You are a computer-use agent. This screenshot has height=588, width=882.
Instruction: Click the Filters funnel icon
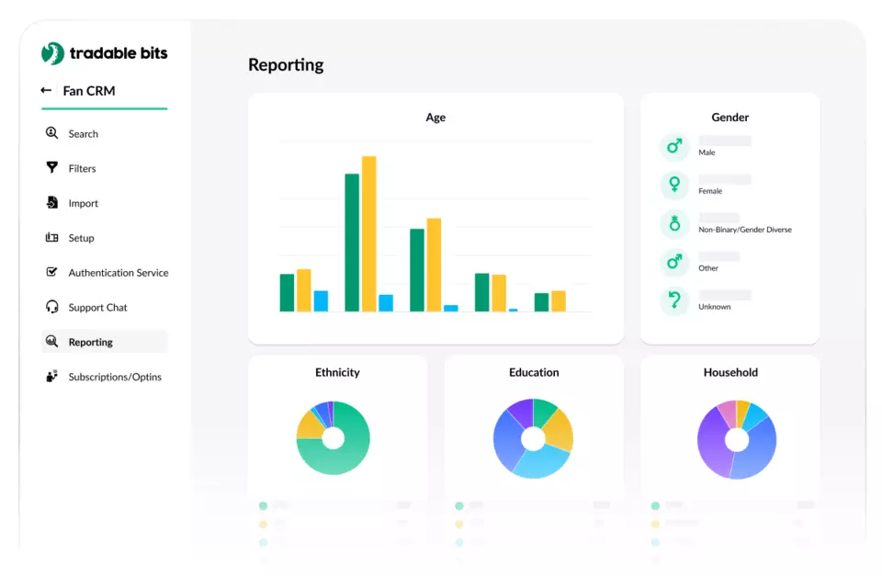[x=52, y=168]
